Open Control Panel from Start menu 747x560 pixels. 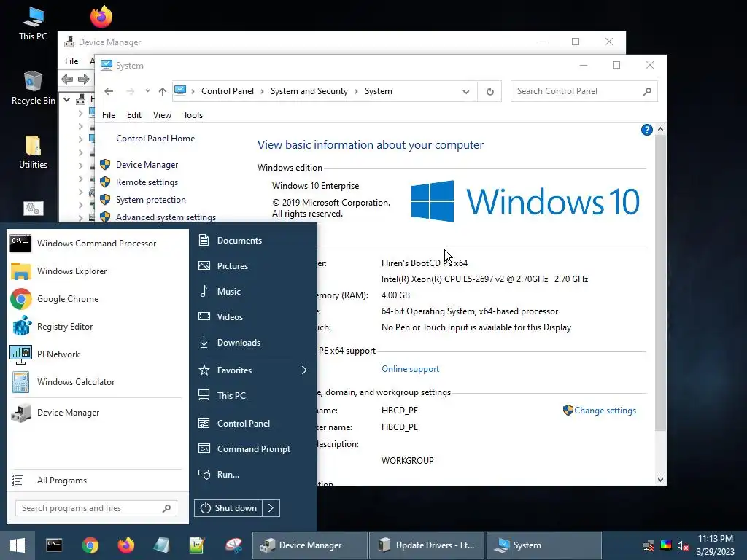click(252, 424)
